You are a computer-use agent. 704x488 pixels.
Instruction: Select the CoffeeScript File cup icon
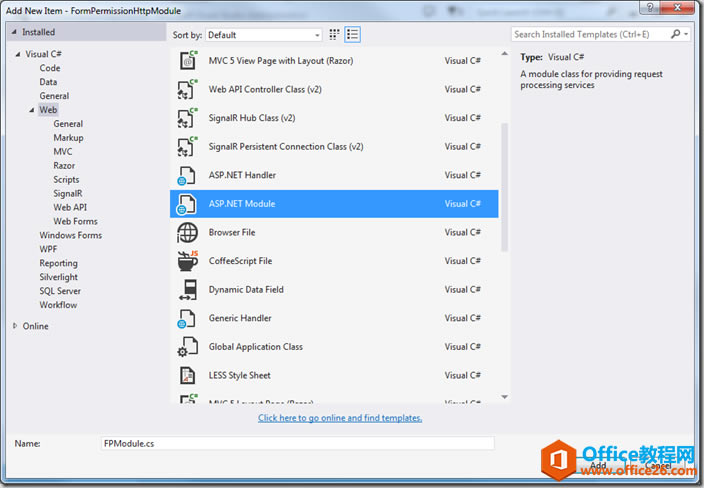coord(187,261)
